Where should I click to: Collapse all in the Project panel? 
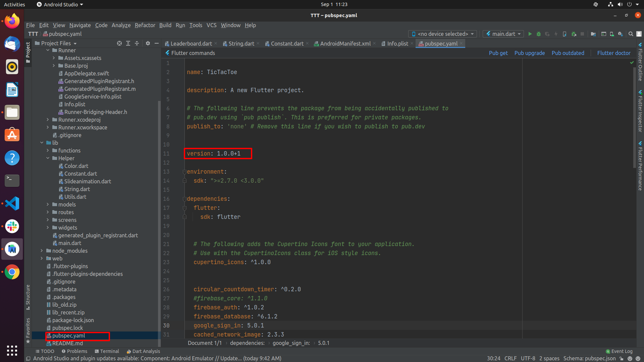(x=137, y=43)
